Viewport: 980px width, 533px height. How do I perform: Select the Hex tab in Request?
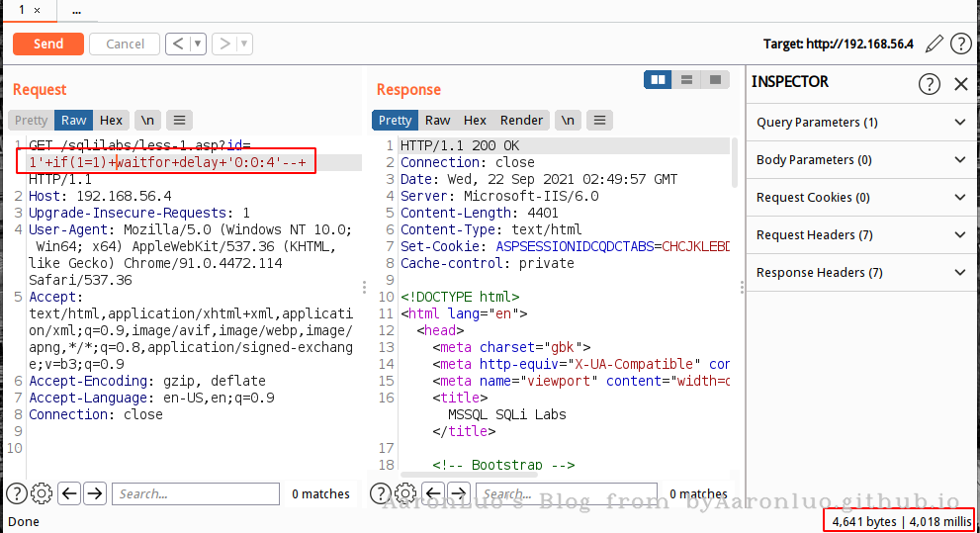coord(111,121)
